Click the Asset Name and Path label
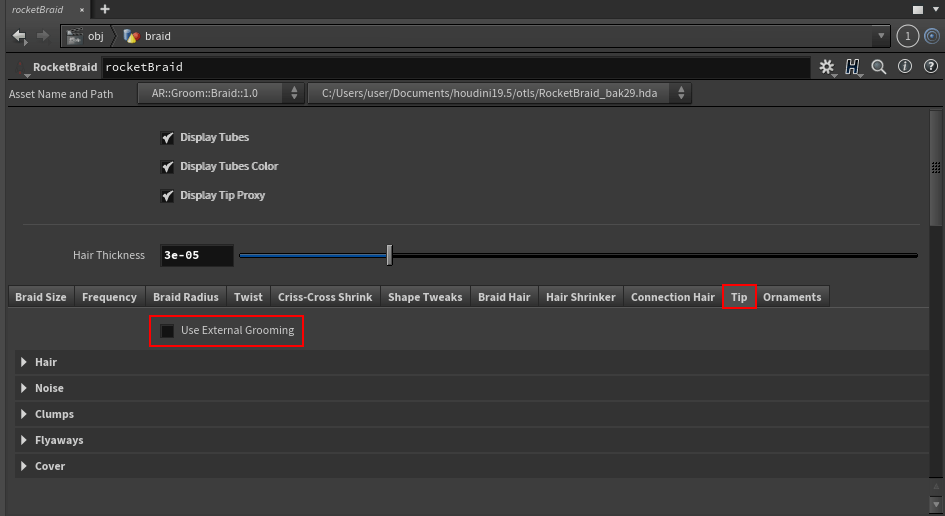The width and height of the screenshot is (945, 516). click(x=61, y=94)
